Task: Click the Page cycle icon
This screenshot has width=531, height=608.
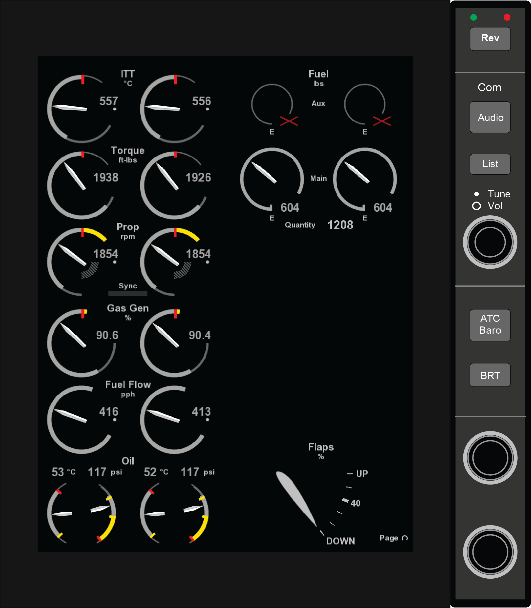Action: pyautogui.click(x=405, y=538)
